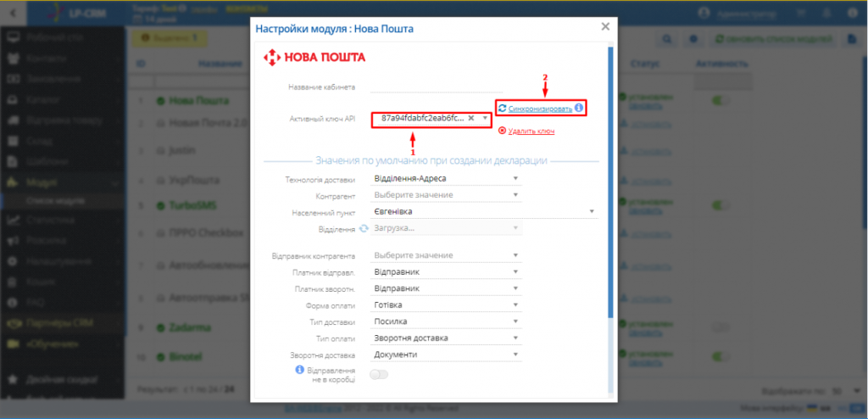This screenshot has width=868, height=419.
Task: Click the Название кабинета input field
Action: [x=437, y=87]
